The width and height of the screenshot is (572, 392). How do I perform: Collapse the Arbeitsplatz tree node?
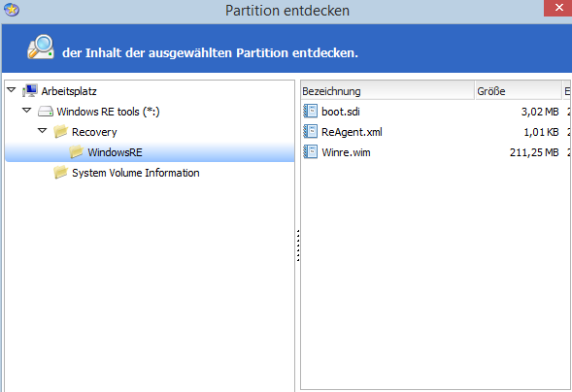coord(12,89)
